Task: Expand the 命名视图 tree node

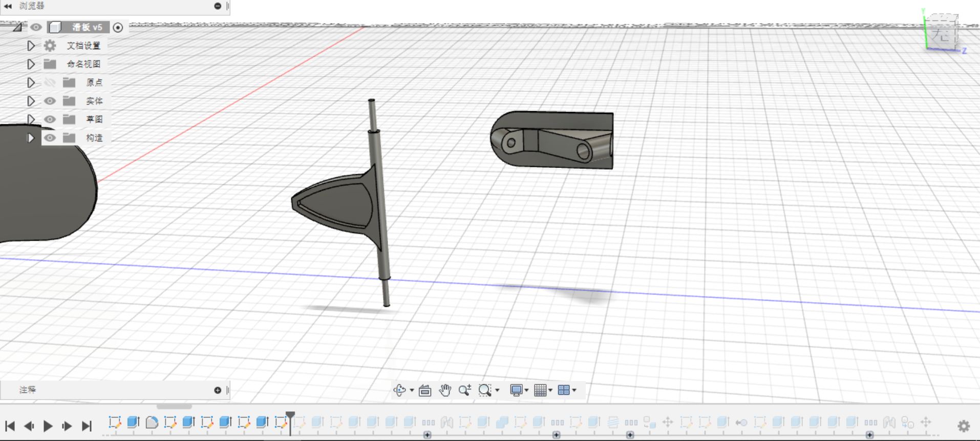Action: [31, 64]
